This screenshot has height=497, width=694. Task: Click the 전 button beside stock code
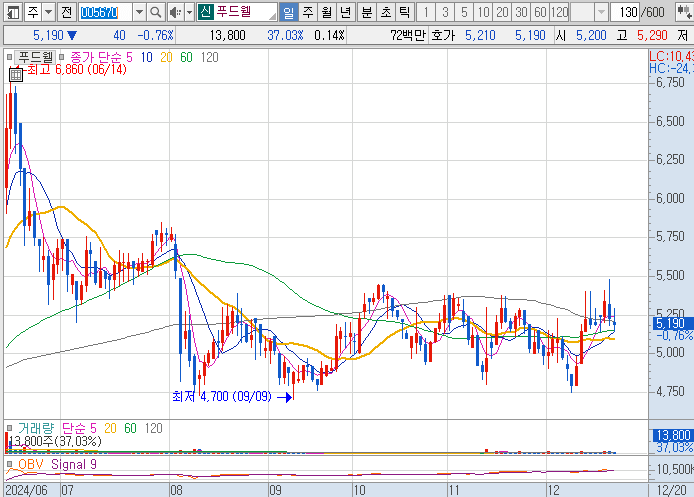pyautogui.click(x=67, y=12)
